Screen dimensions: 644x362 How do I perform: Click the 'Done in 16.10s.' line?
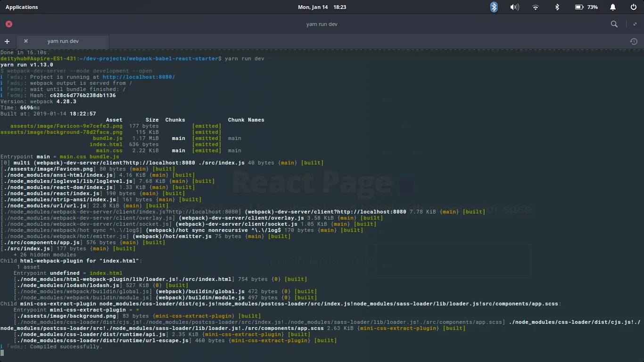25,52
